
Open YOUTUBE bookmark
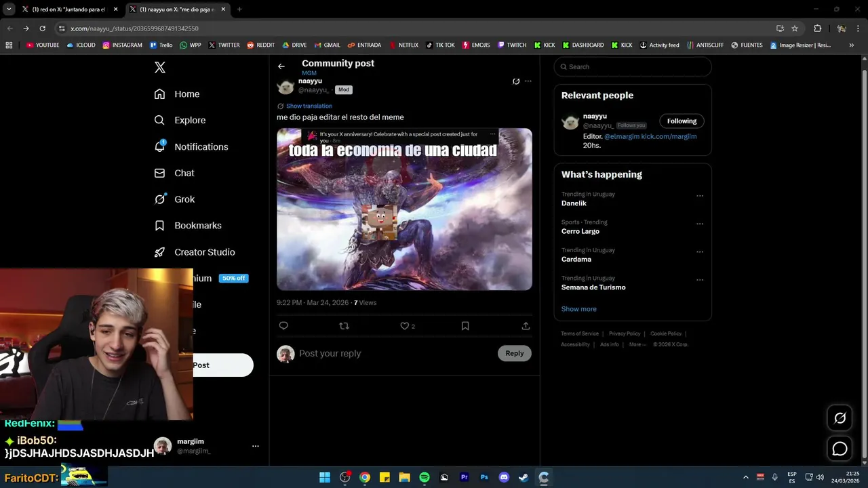pos(43,45)
